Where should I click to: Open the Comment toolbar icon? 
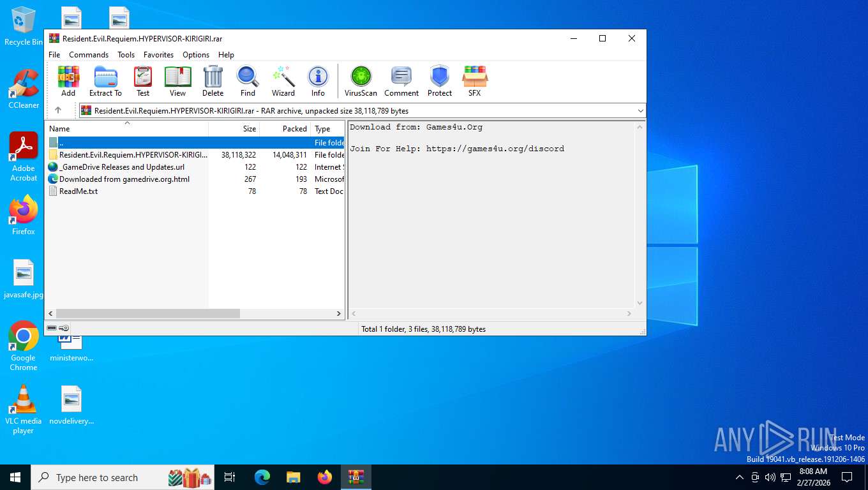tap(401, 81)
